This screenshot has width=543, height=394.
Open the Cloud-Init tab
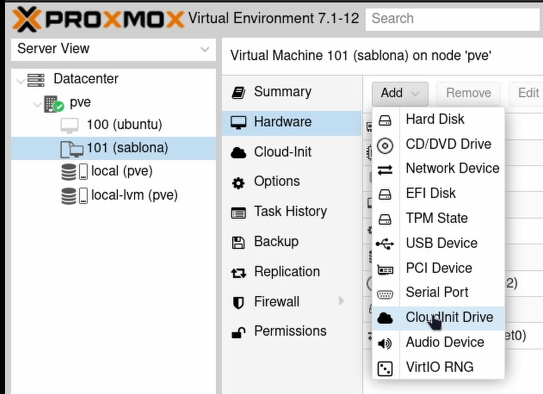pos(292,153)
